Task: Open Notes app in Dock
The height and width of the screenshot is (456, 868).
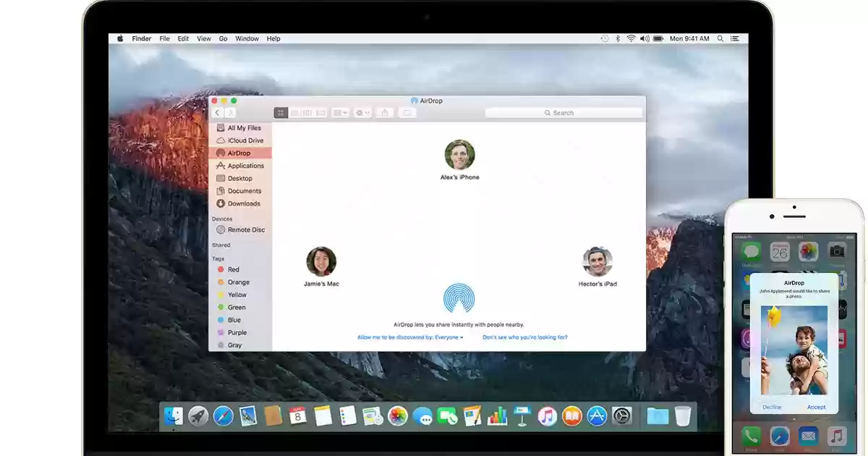Action: point(323,416)
